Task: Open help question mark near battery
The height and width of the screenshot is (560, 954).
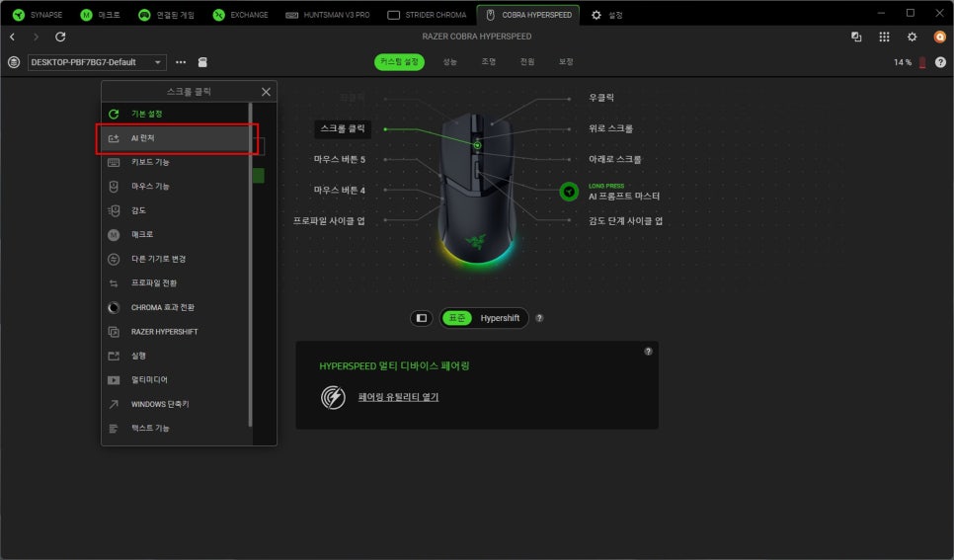Action: [x=940, y=62]
